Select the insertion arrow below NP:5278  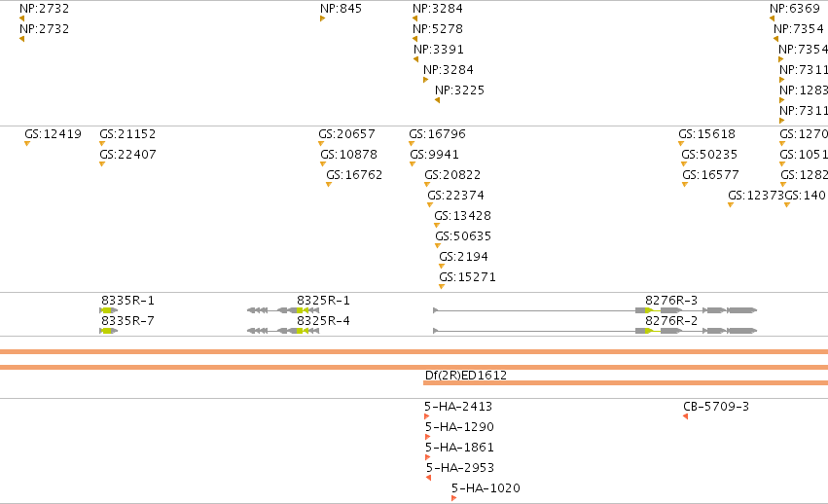[414, 39]
